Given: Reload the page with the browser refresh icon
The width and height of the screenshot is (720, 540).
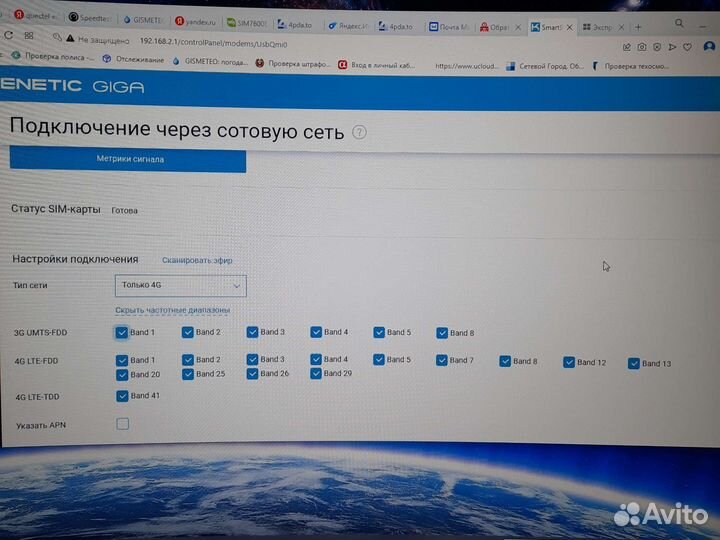Looking at the screenshot, I should (x=8, y=35).
